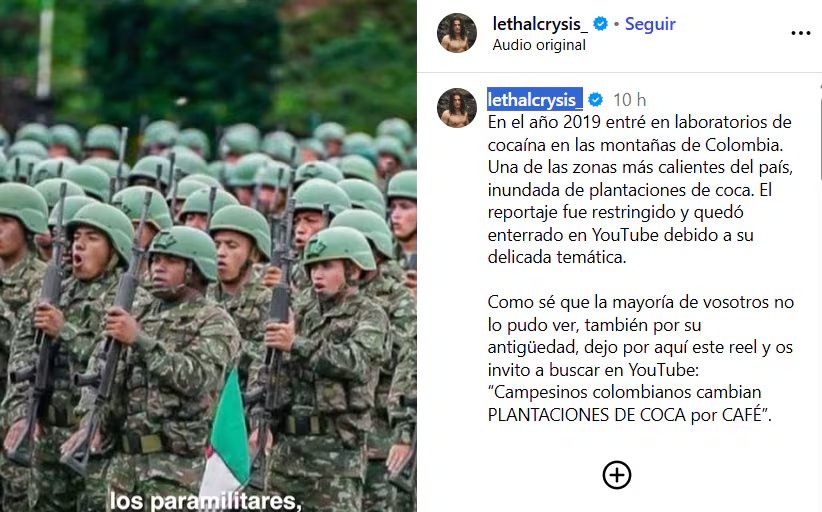Viewport: 822px width, 512px height.
Task: Open the profile avatar beside Audio original
Action: (x=457, y=33)
